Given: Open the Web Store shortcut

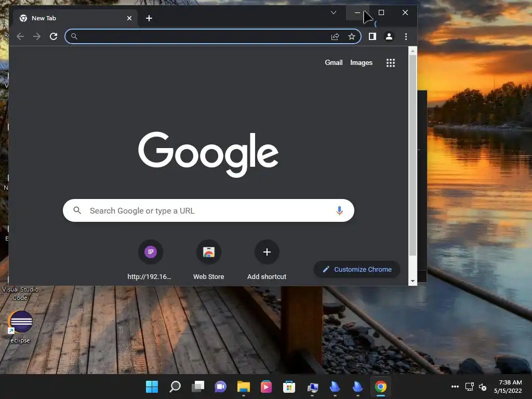Looking at the screenshot, I should (x=209, y=261).
